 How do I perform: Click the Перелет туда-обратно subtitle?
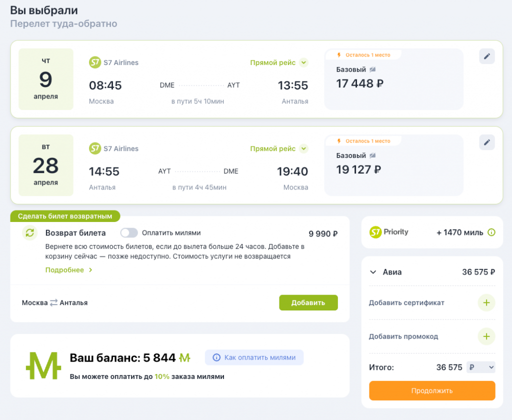63,24
